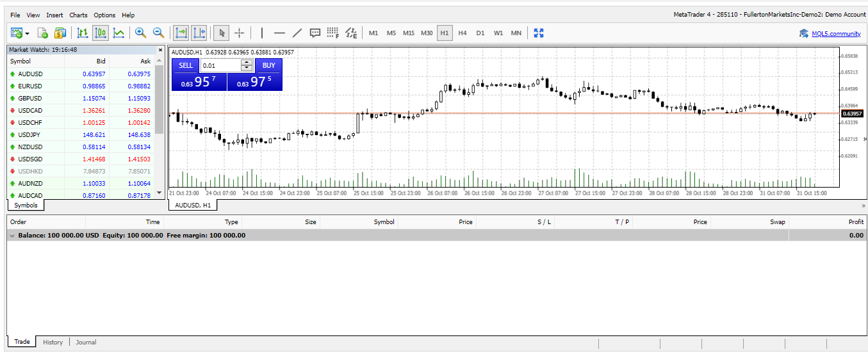The height and width of the screenshot is (363, 868).
Task: Select USDCAD in Market Watch
Action: click(x=81, y=110)
